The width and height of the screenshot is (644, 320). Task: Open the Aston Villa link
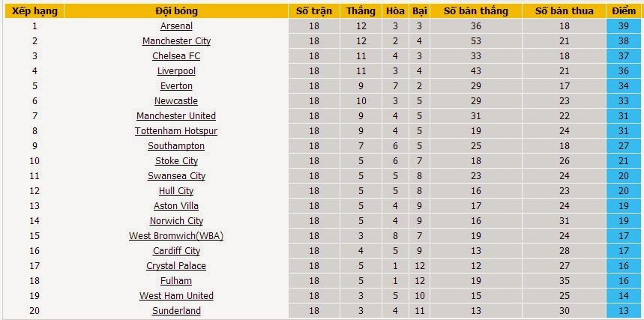[x=176, y=206]
